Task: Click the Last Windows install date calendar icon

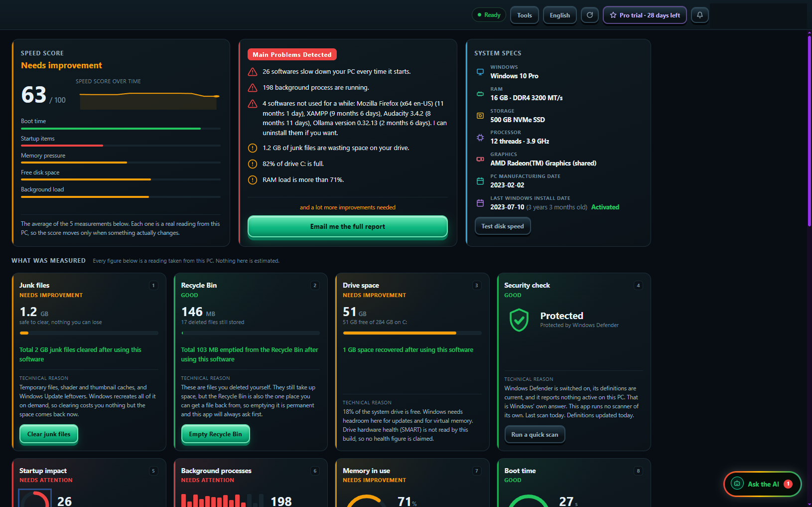Action: tap(480, 203)
